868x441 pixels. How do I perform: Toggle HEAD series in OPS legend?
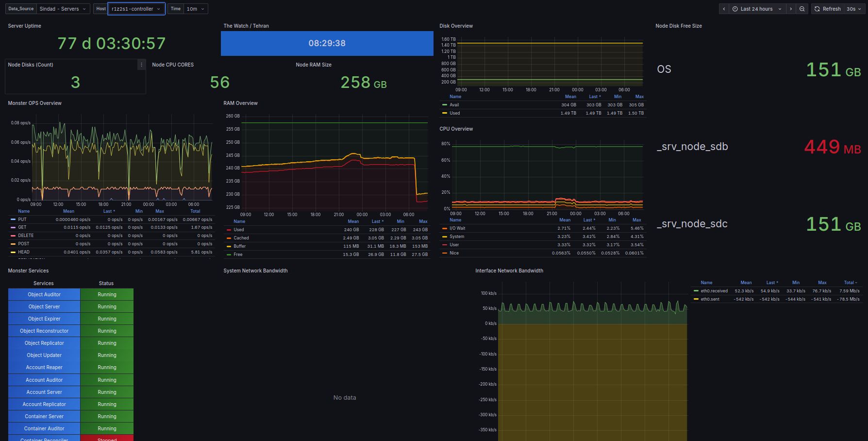(x=24, y=252)
